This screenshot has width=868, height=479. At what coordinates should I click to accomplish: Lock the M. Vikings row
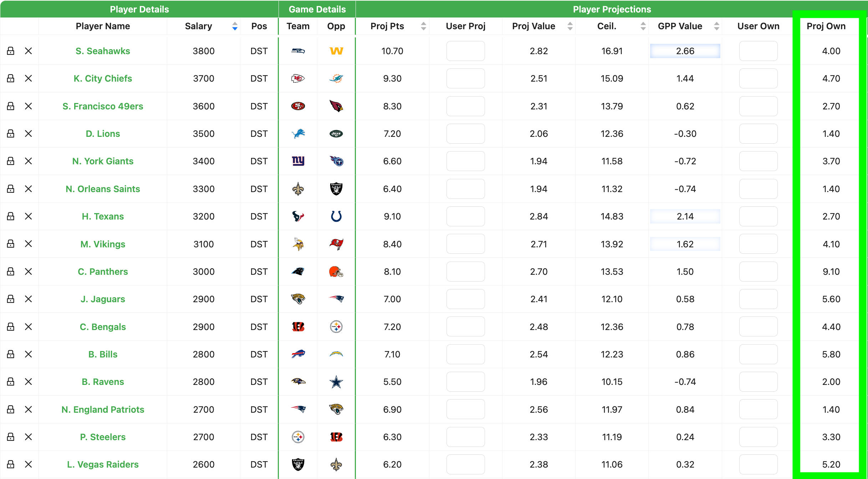pos(11,244)
